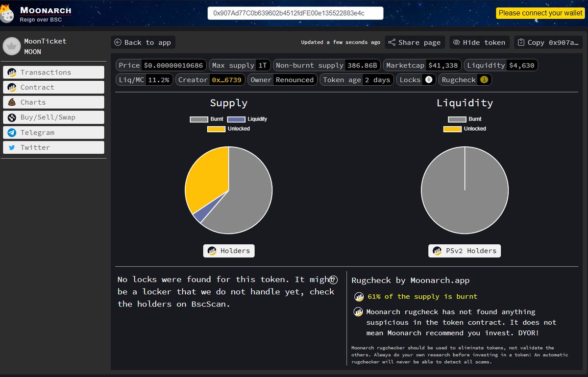
Task: Open the Buy/Sell/Swap sidebar item
Action: coord(53,118)
